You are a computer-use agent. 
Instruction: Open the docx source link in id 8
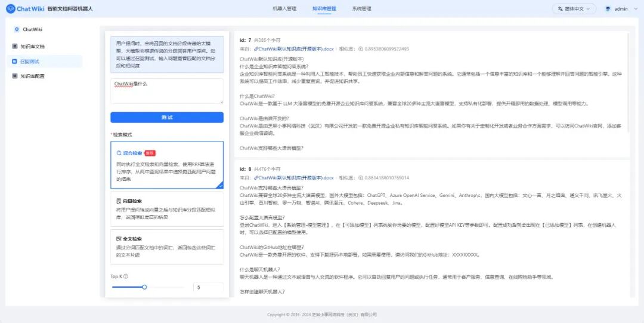(293, 178)
